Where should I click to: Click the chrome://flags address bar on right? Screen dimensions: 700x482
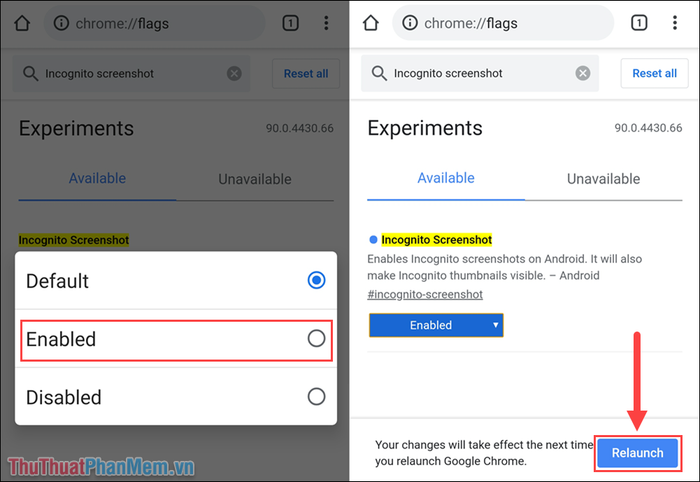(x=503, y=23)
